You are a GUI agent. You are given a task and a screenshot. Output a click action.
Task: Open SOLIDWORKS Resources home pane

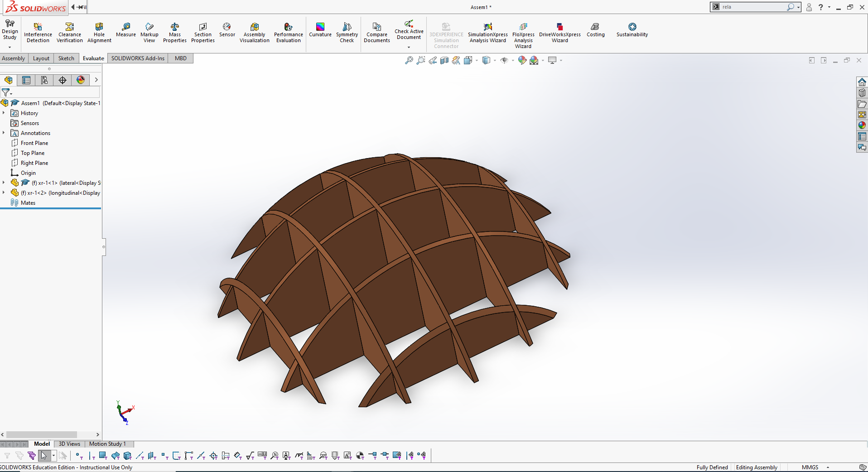(862, 82)
